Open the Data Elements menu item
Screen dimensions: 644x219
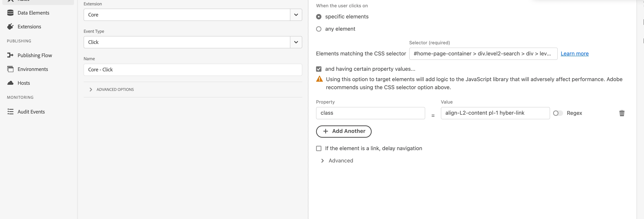click(33, 13)
